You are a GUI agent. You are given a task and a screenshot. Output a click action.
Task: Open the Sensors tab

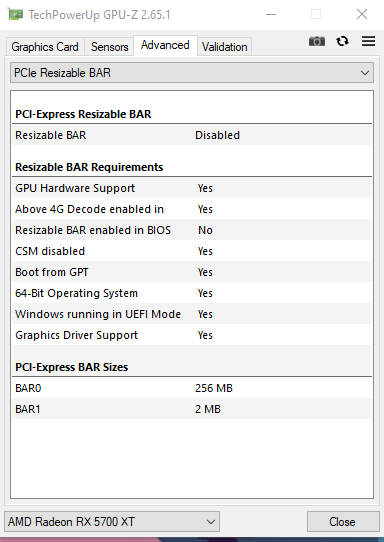pyautogui.click(x=110, y=47)
